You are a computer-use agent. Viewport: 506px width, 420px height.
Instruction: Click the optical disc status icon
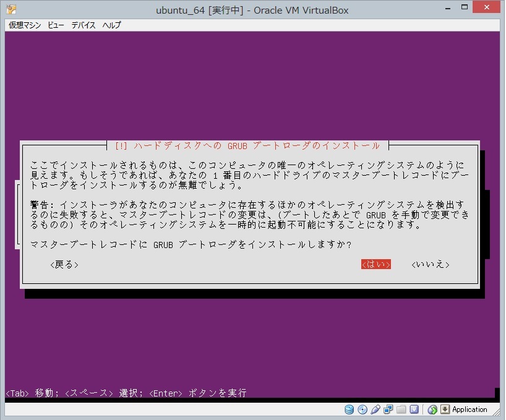(x=362, y=409)
